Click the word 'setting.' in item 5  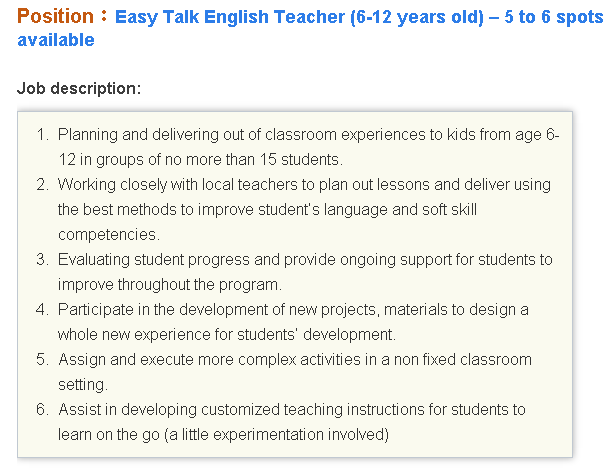coord(83,385)
